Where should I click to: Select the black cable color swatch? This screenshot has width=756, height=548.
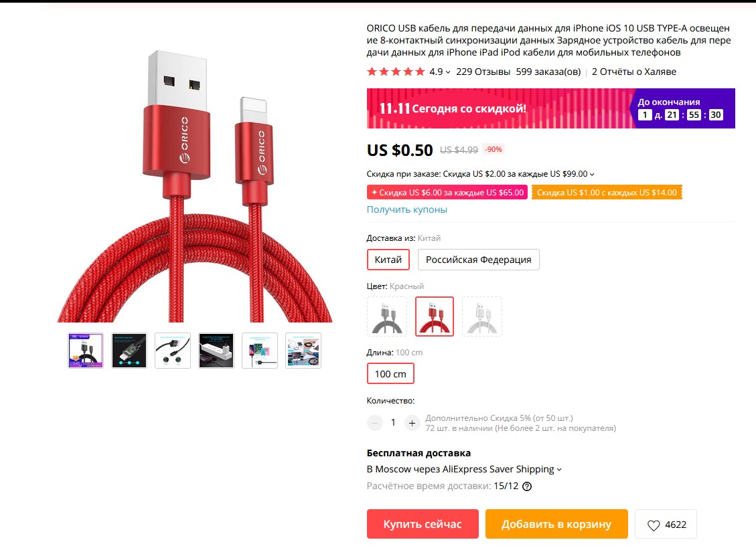386,316
